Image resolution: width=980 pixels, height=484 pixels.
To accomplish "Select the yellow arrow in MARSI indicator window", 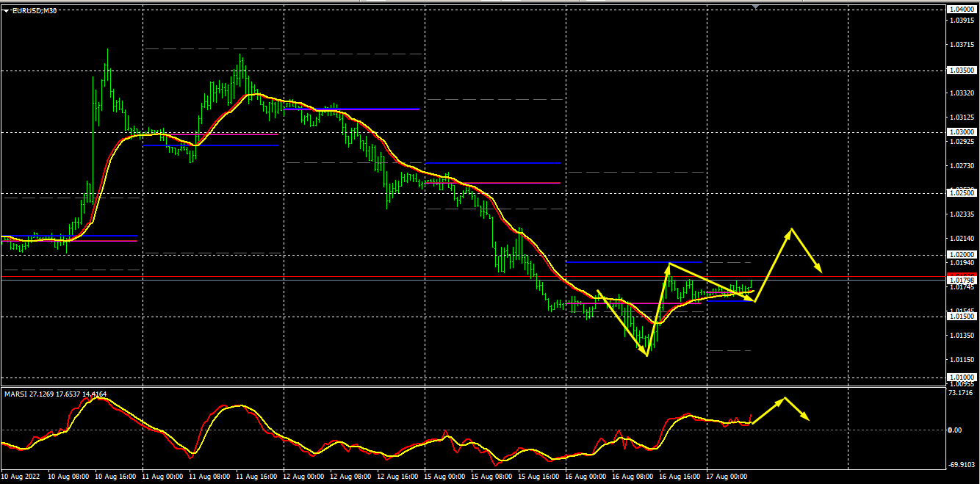I will coord(768,411).
